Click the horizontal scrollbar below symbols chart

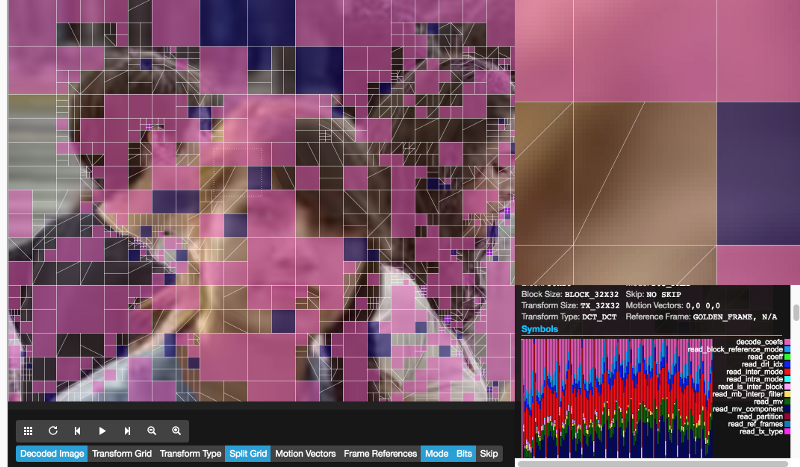(653, 463)
